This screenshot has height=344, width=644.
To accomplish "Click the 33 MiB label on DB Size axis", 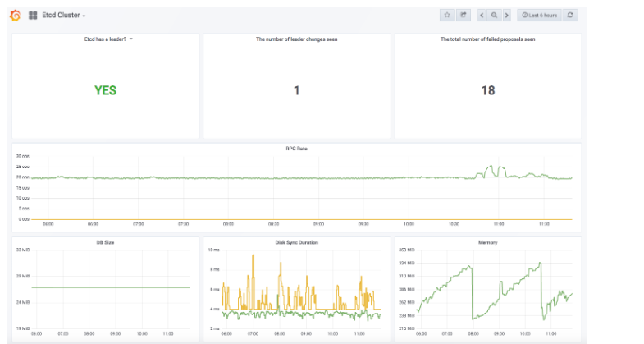I will (23, 250).
